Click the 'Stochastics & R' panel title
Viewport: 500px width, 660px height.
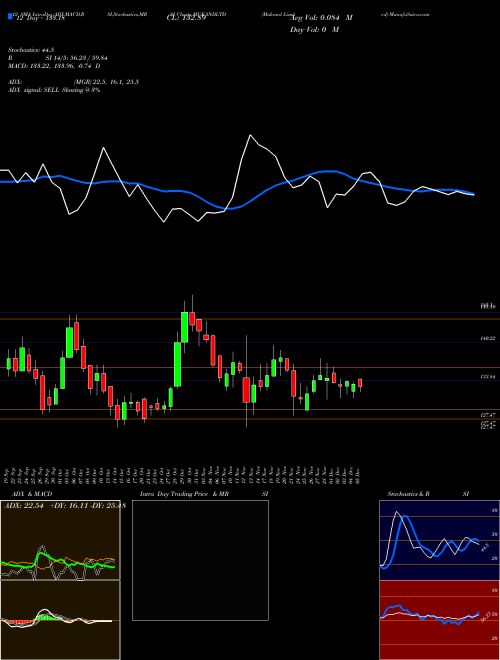(409, 494)
